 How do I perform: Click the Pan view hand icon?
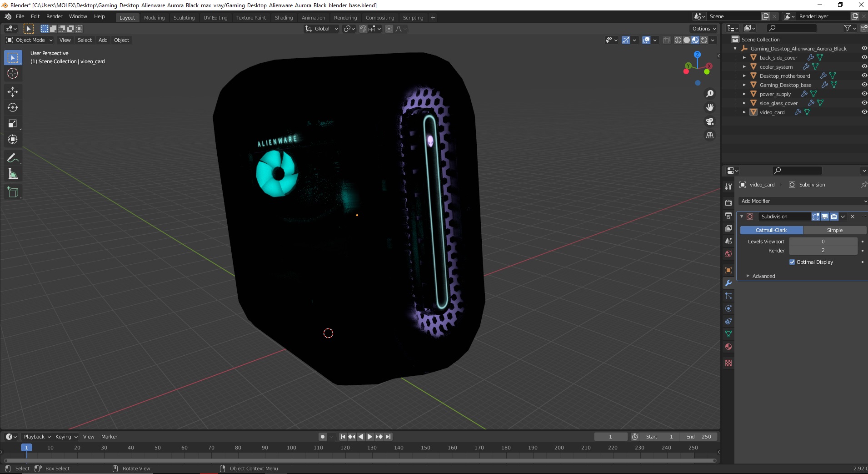click(709, 107)
